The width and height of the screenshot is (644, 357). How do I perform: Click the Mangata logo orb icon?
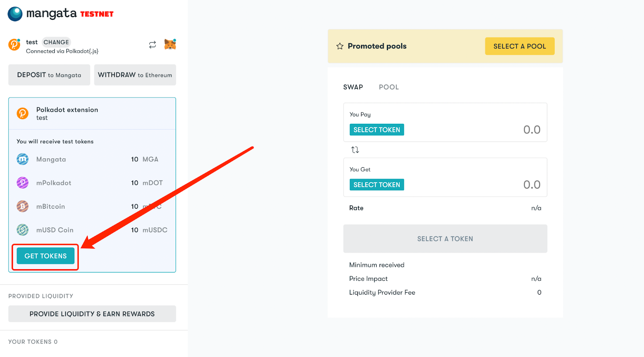point(15,14)
